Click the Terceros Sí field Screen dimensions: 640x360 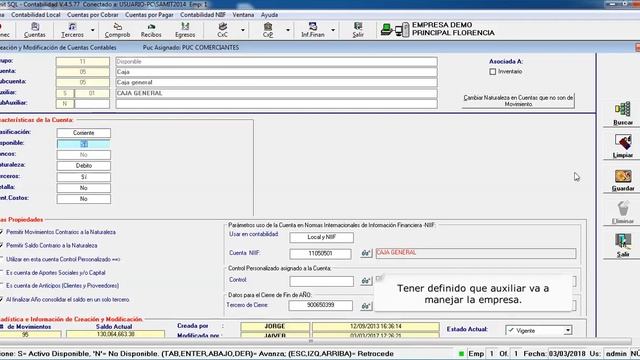(84, 177)
